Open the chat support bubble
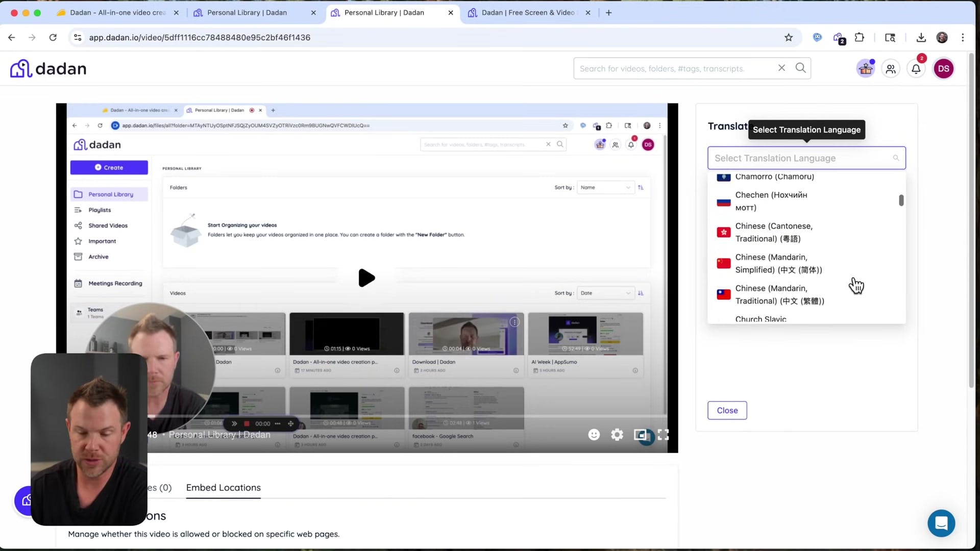 pos(941,523)
